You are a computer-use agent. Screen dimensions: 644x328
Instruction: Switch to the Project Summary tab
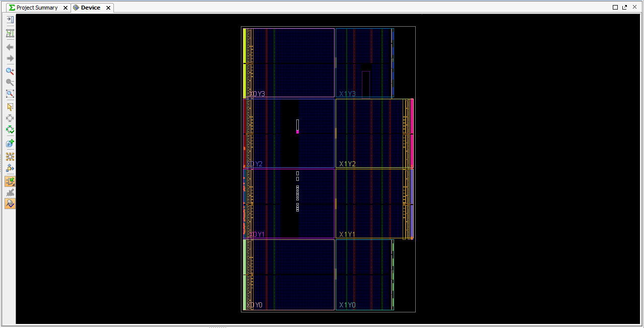[x=37, y=8]
